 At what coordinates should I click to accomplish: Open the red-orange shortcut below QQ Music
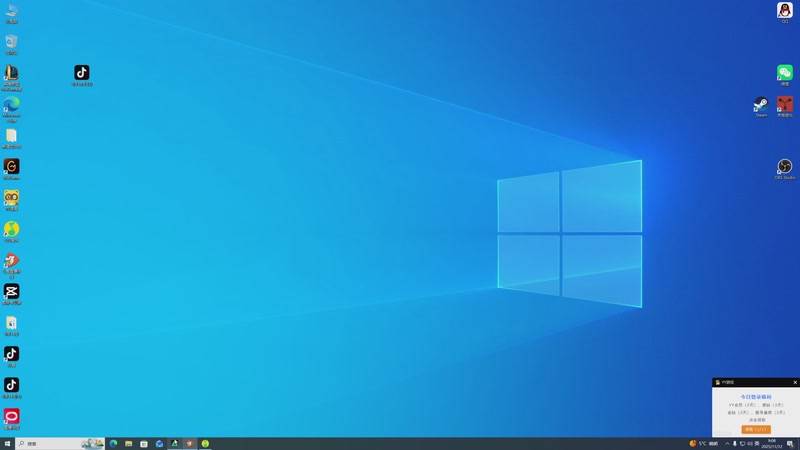[x=11, y=264]
